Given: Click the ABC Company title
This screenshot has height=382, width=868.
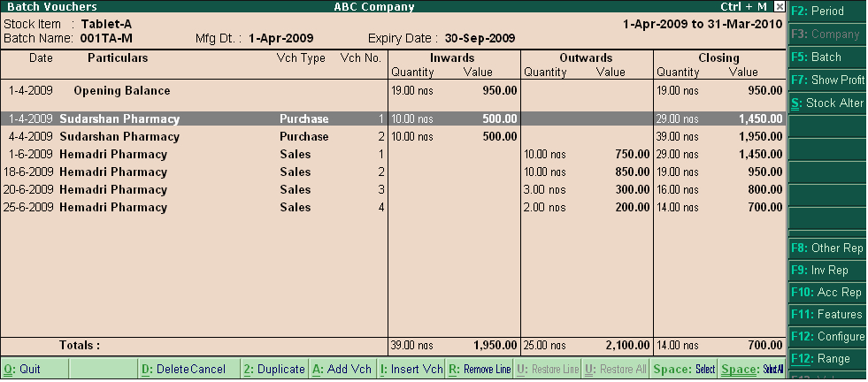Looking at the screenshot, I should pyautogui.click(x=373, y=7).
